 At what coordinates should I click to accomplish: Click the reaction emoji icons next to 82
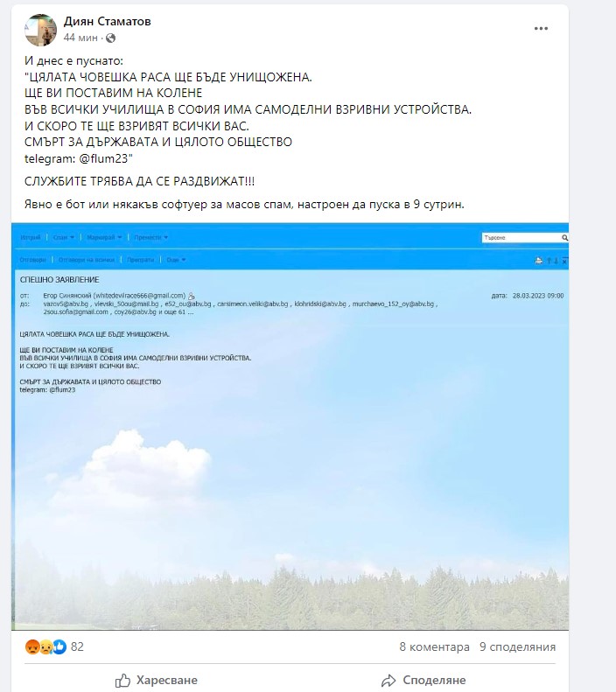45,647
